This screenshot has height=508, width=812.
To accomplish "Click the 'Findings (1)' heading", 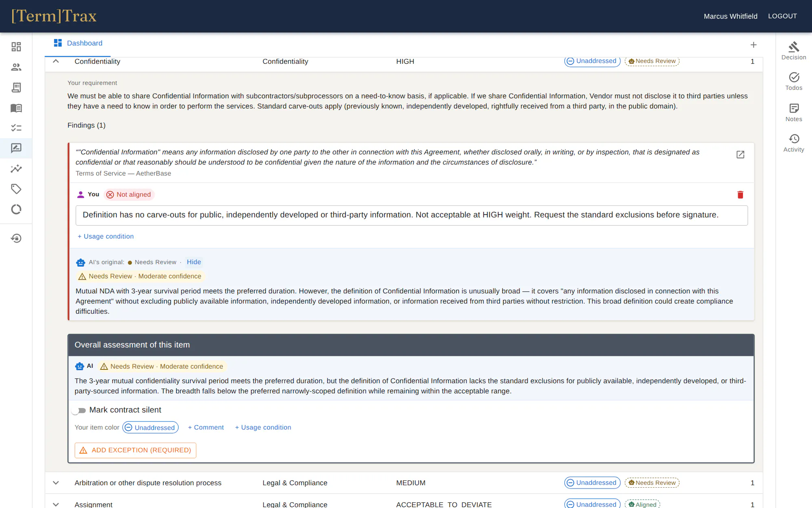I will [86, 126].
